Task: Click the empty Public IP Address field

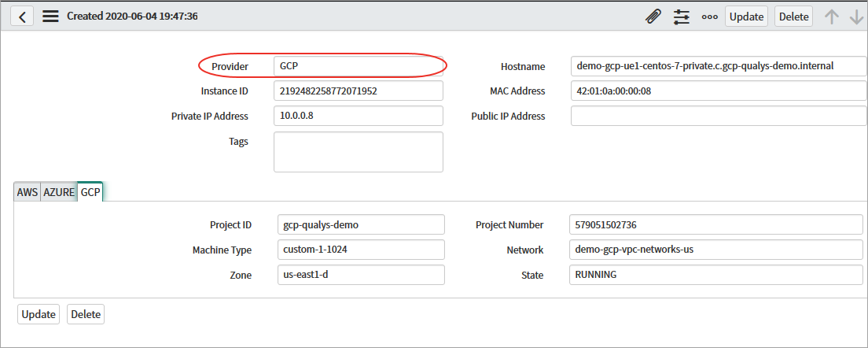Action: 719,116
